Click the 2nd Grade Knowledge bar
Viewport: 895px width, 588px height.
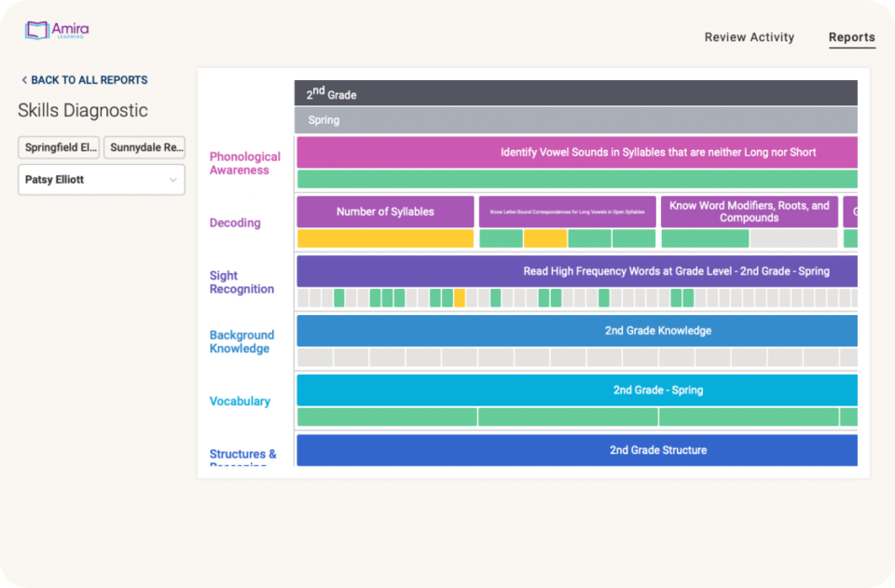[577, 331]
